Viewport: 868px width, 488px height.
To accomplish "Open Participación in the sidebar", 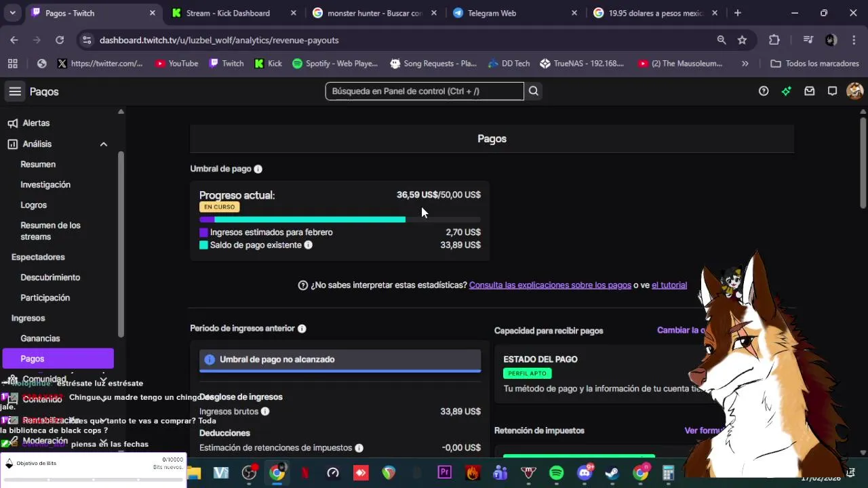I will pos(45,298).
